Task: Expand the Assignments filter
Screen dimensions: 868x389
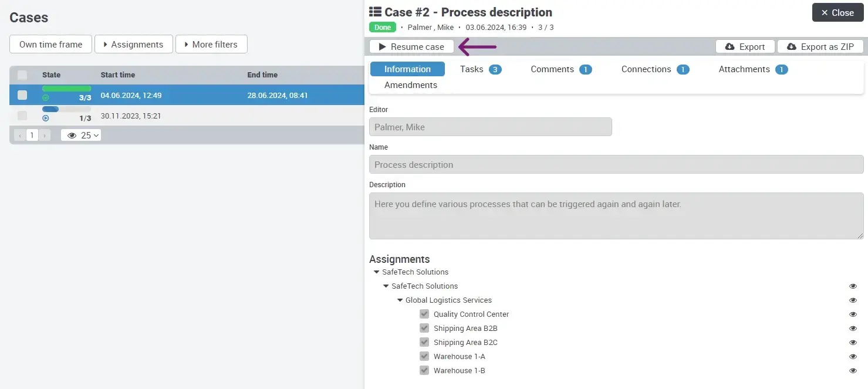Action: pyautogui.click(x=133, y=45)
